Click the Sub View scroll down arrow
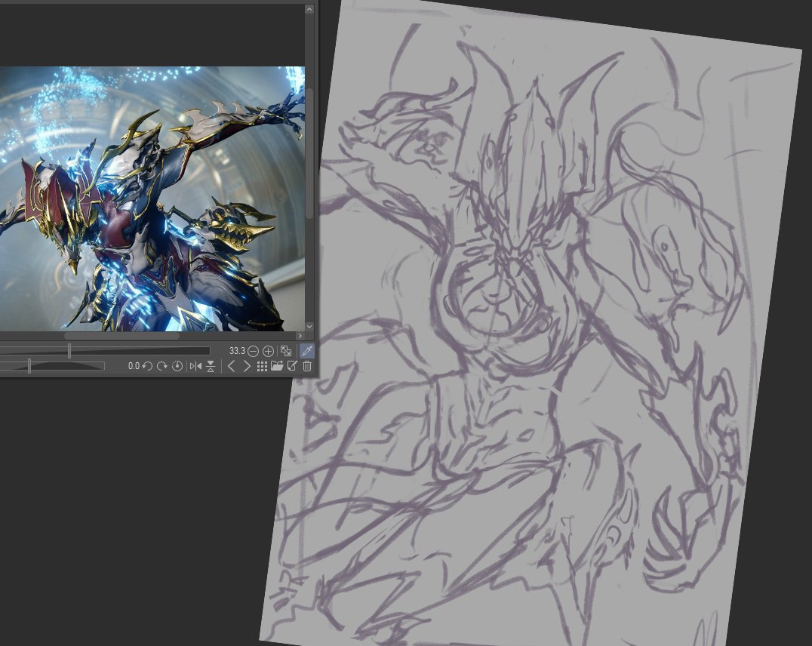 tap(309, 326)
